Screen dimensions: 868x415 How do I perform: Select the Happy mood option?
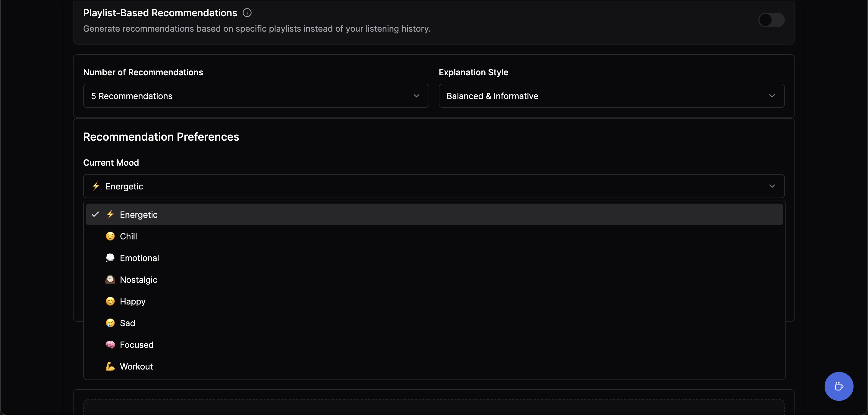click(133, 301)
